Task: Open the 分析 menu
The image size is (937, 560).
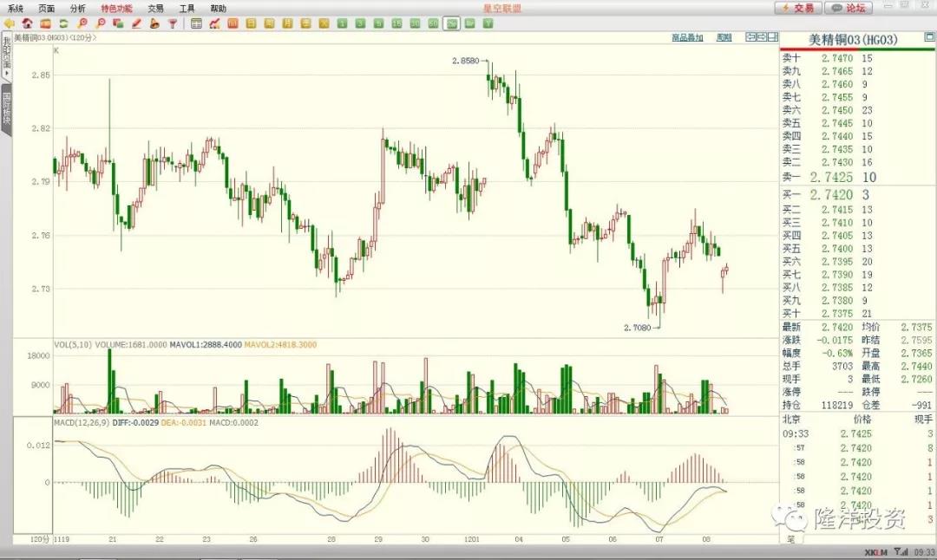Action: (78, 9)
